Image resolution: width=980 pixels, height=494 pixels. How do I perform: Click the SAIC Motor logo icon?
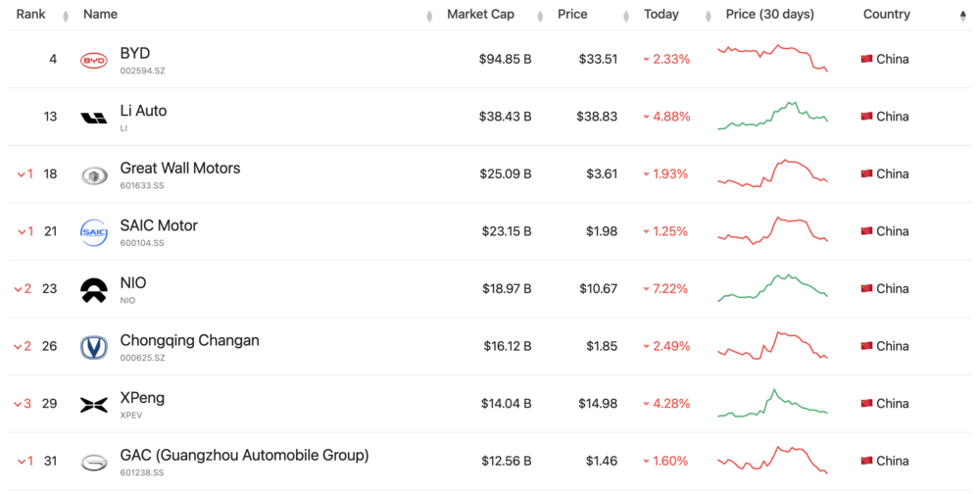(94, 232)
